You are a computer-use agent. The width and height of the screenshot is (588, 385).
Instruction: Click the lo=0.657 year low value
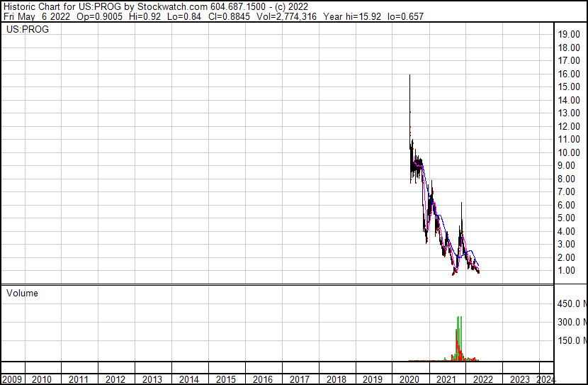coord(405,16)
